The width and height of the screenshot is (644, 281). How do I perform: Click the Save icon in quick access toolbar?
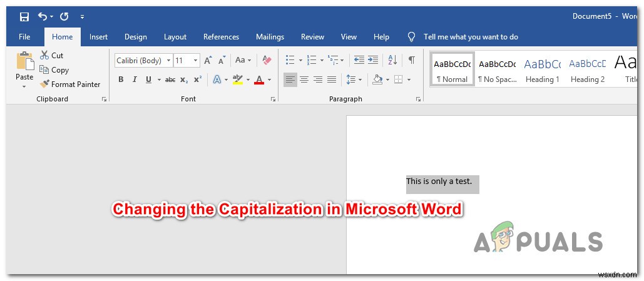point(24,16)
